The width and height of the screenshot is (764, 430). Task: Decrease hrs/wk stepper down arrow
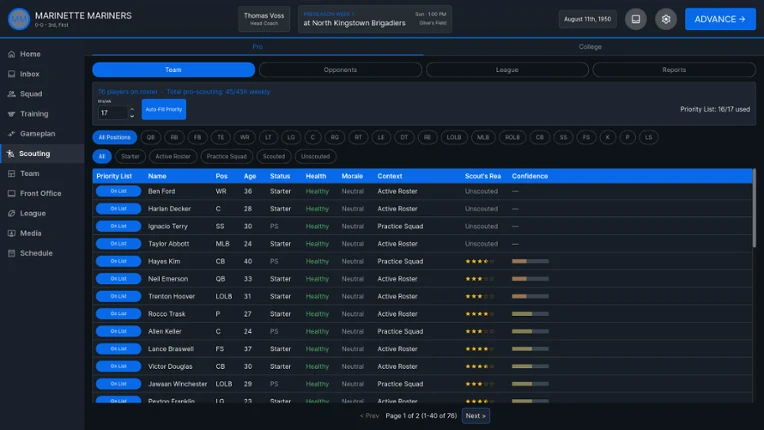pos(132,116)
